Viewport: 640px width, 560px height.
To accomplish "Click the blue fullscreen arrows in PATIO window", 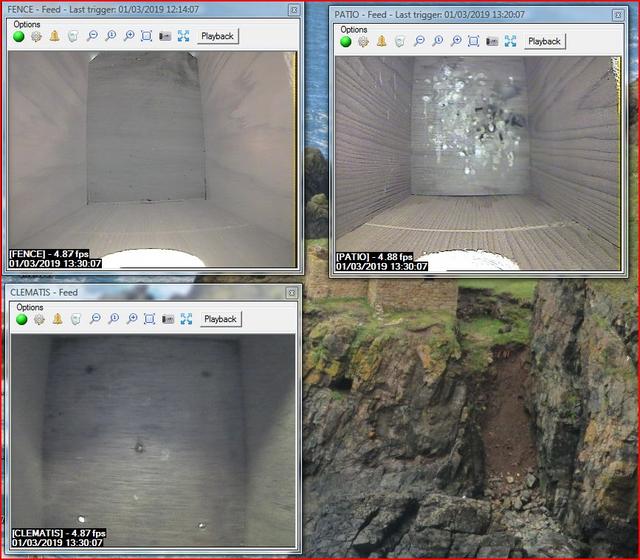I will [x=511, y=41].
